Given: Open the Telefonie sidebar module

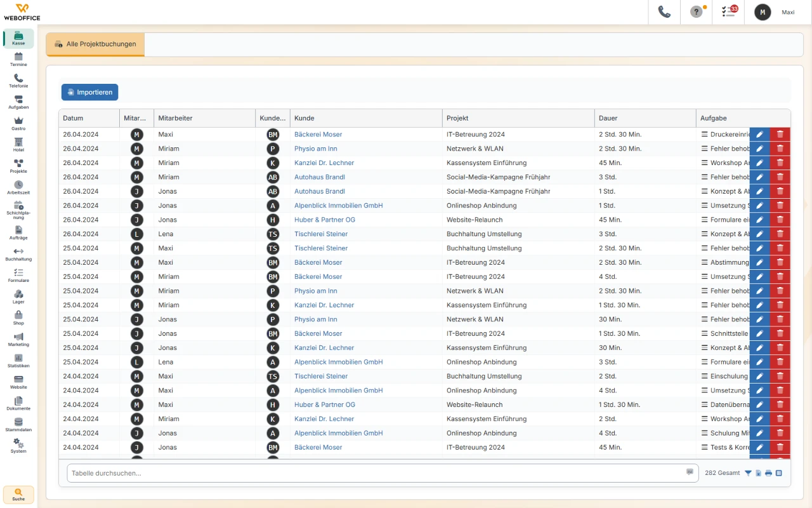Looking at the screenshot, I should coord(18,81).
